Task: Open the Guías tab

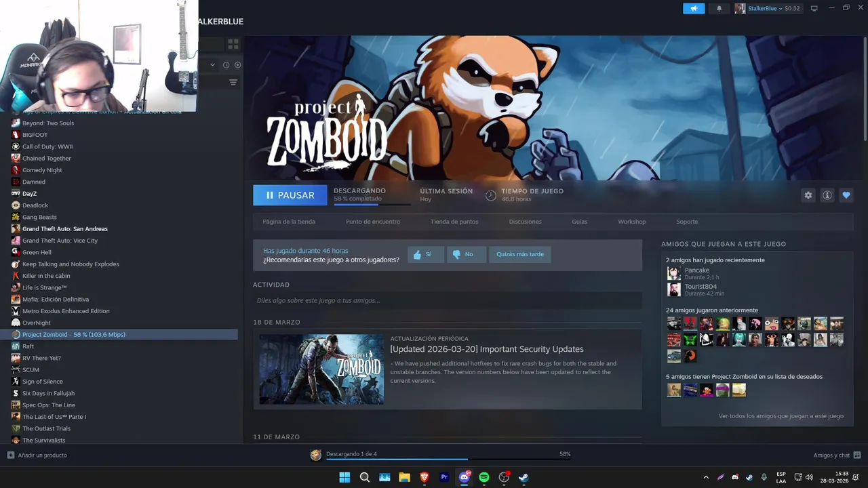Action: point(579,222)
